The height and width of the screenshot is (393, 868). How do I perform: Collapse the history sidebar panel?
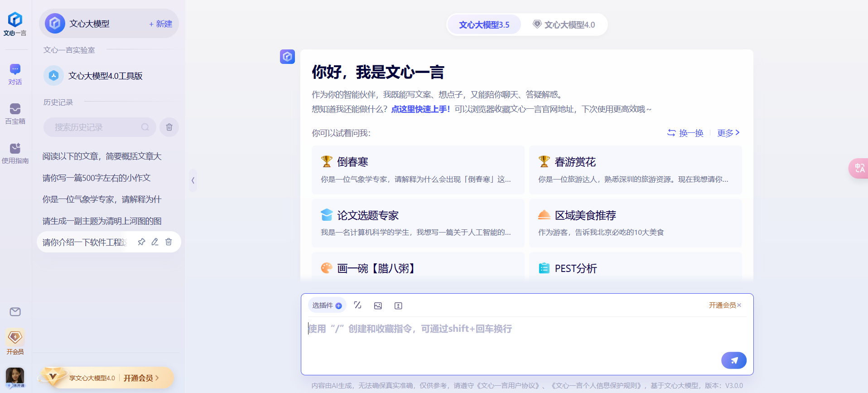(193, 180)
